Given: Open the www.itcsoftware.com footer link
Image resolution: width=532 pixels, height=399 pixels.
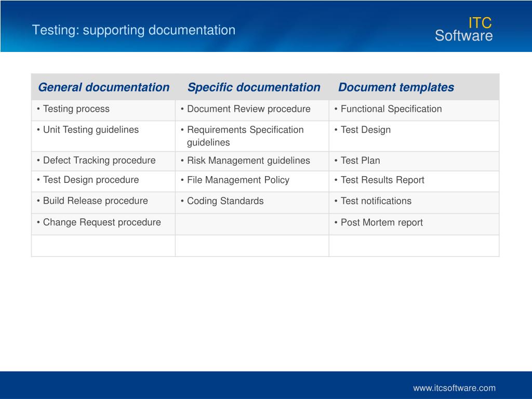Looking at the screenshot, I should [454, 388].
